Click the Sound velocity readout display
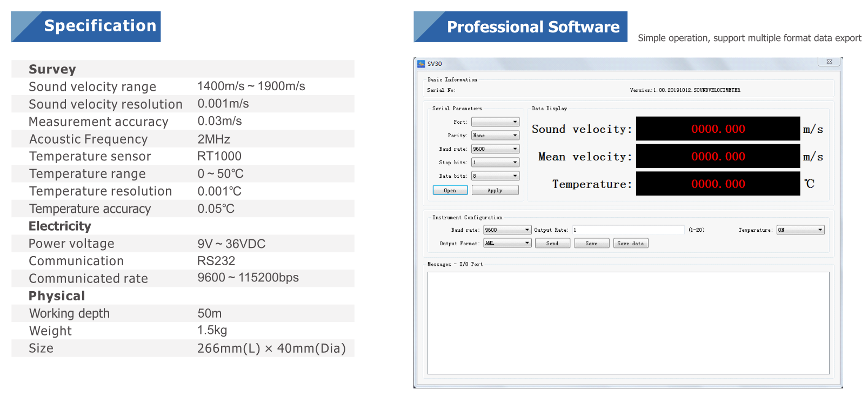 (x=718, y=129)
